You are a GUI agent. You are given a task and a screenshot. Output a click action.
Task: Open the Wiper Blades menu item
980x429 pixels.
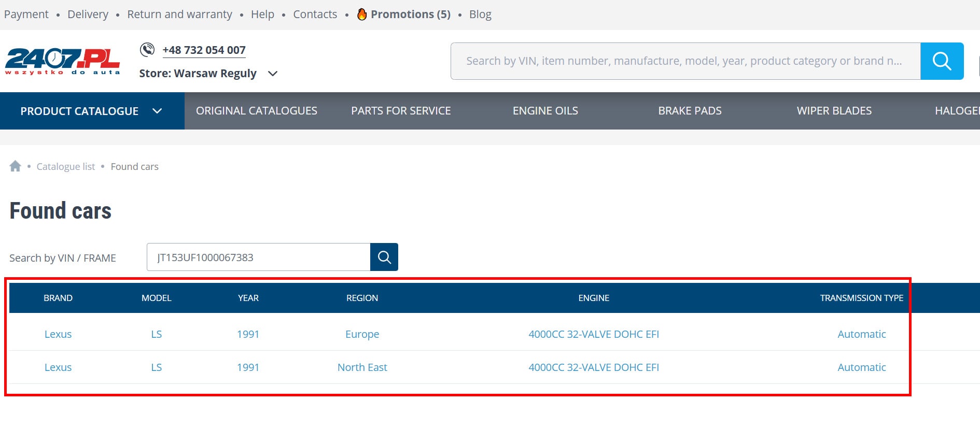[x=834, y=111]
